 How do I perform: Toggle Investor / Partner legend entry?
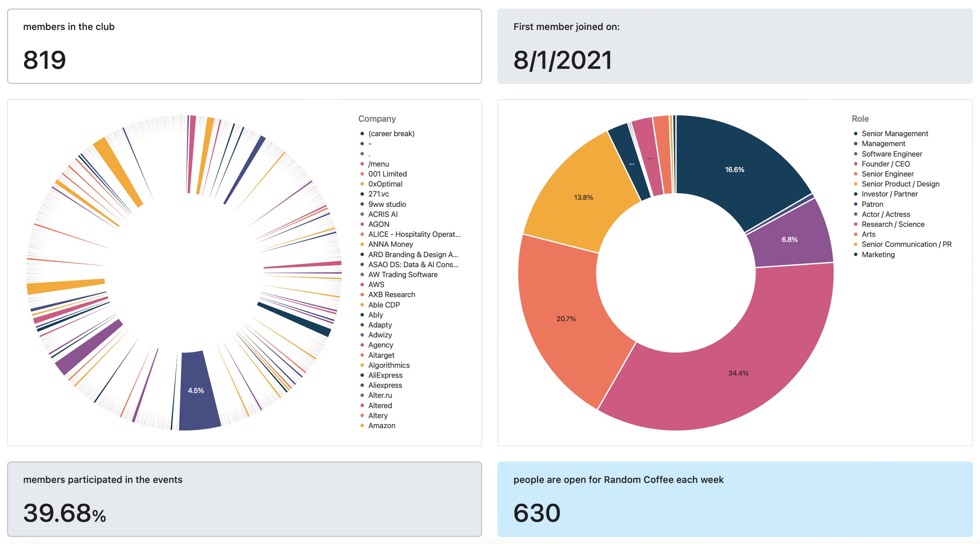885,194
